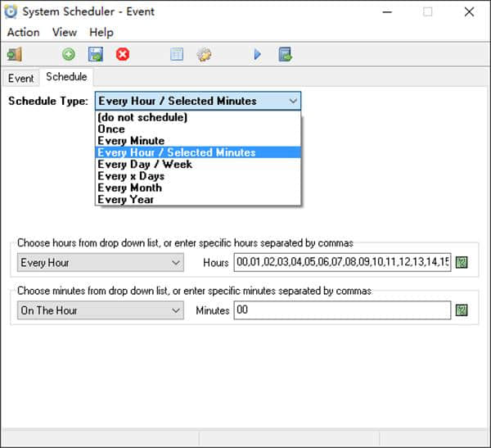Screen dimensions: 491x448
Task: Open the Action menu
Action: 23,32
